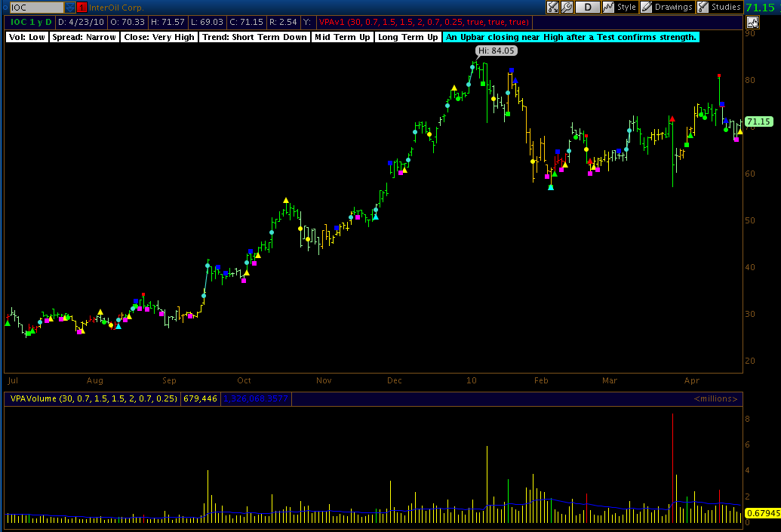This screenshot has height=532, width=781.
Task: Open chart settings wrench icon
Action: coord(567,7)
